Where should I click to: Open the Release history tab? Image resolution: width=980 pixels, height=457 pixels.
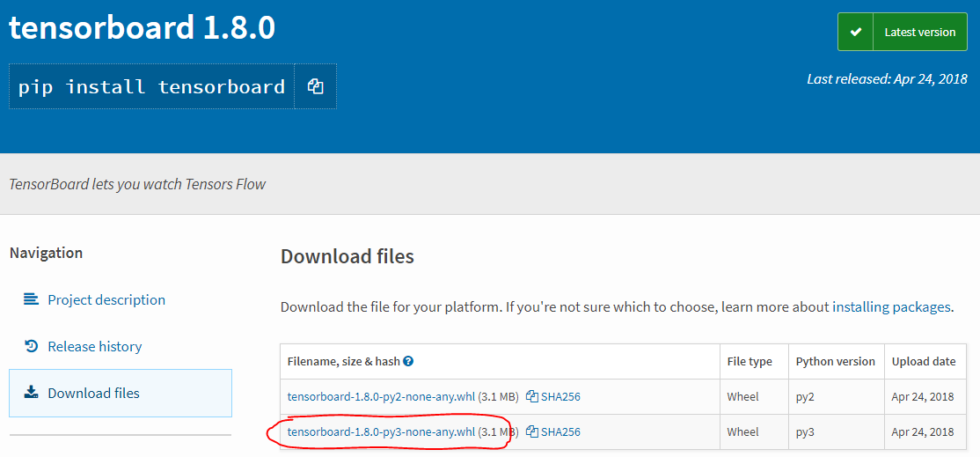95,346
